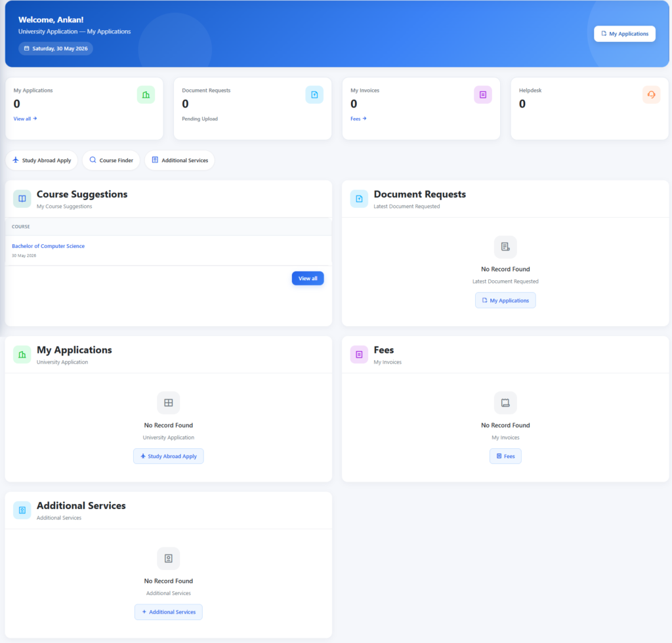Click the date chip Saturday, 30 May 2026
Screen dimensions: 672x643
(56, 49)
